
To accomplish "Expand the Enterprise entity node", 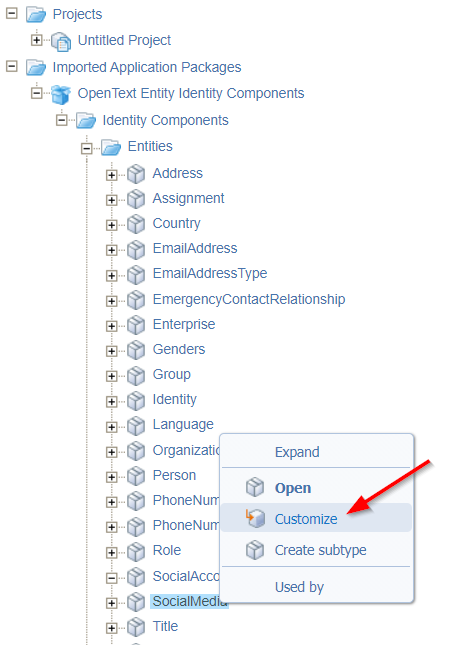I will 111,326.
